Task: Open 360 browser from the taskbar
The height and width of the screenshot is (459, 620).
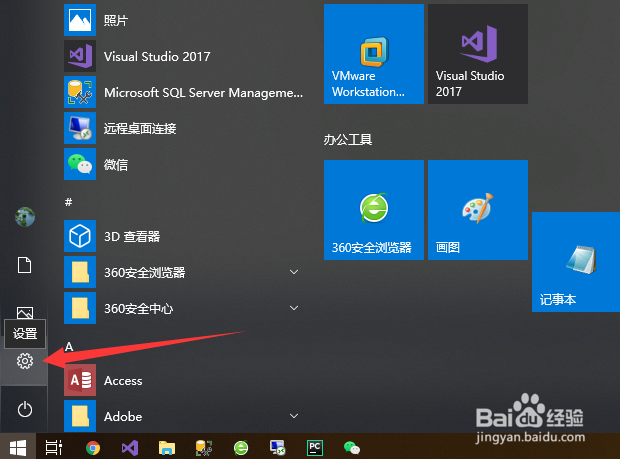Action: [241, 448]
